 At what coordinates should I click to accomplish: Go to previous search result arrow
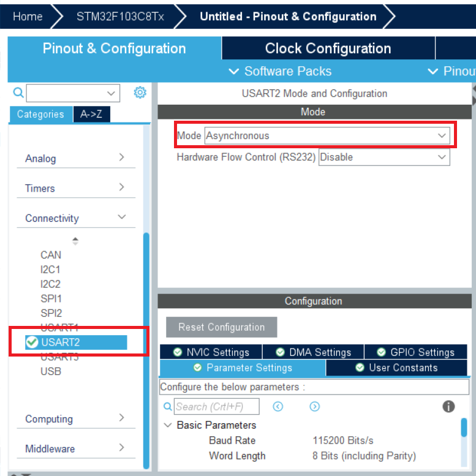[x=278, y=407]
